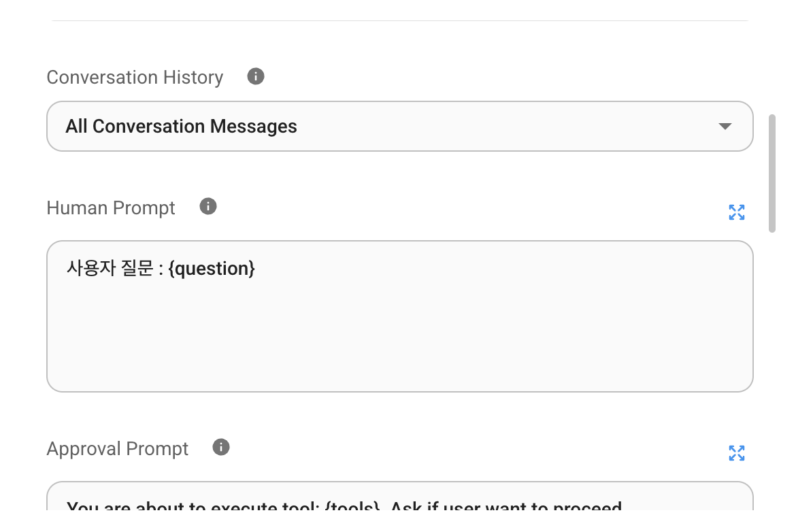Click the Approval Prompt info icon
Viewport: 796px width, 532px height.
pyautogui.click(x=221, y=447)
